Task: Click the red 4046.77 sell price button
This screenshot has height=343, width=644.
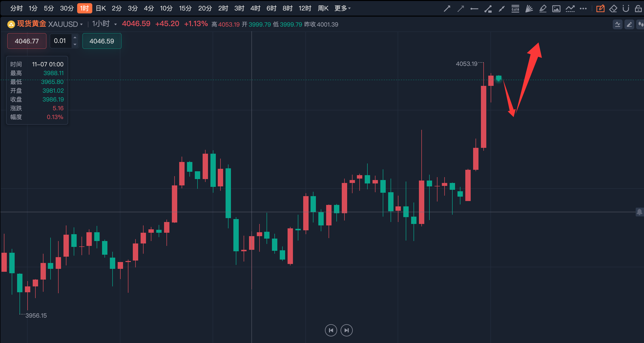Action: tap(27, 41)
